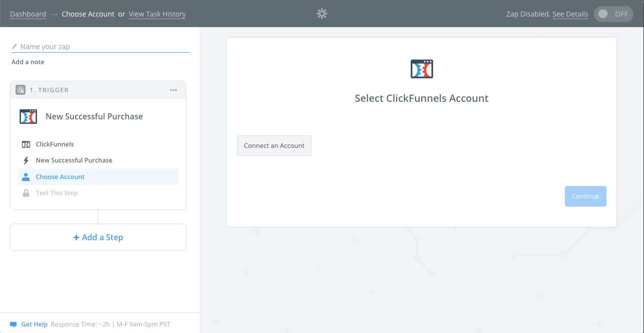Click the Name your zap field

101,47
